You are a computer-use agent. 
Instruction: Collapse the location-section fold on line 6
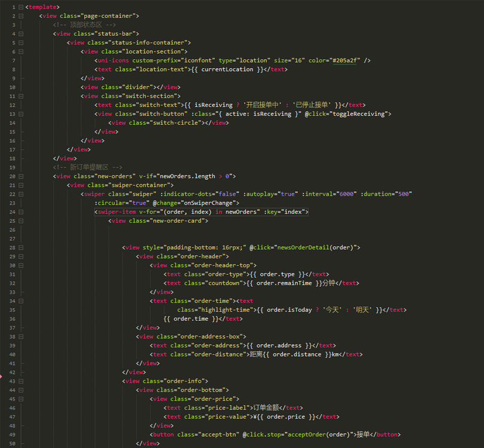[x=21, y=51]
